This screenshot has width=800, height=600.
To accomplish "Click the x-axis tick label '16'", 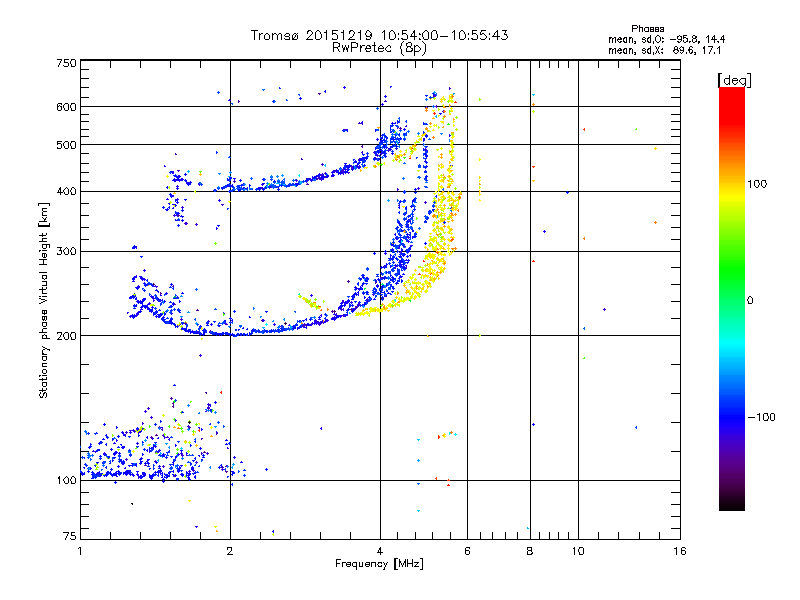I will [680, 551].
